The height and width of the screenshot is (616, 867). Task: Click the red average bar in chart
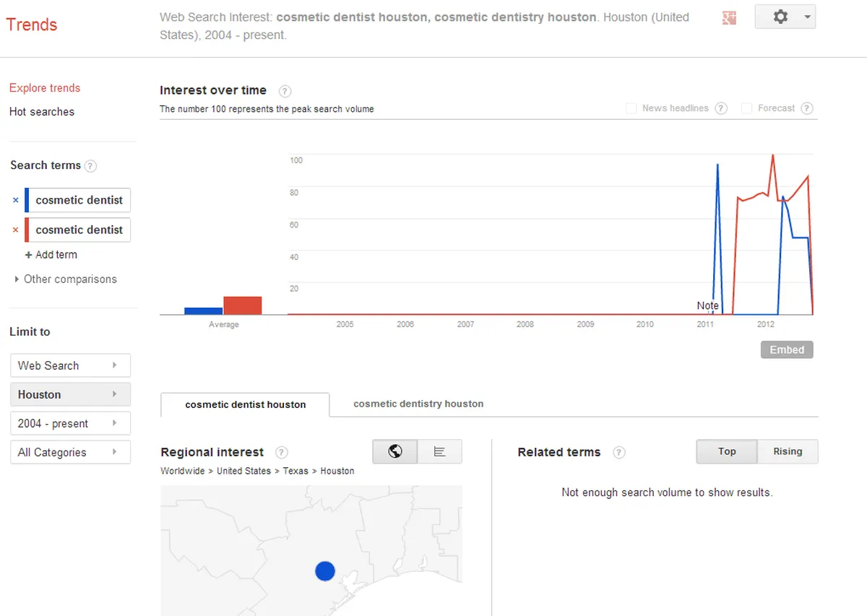243,305
